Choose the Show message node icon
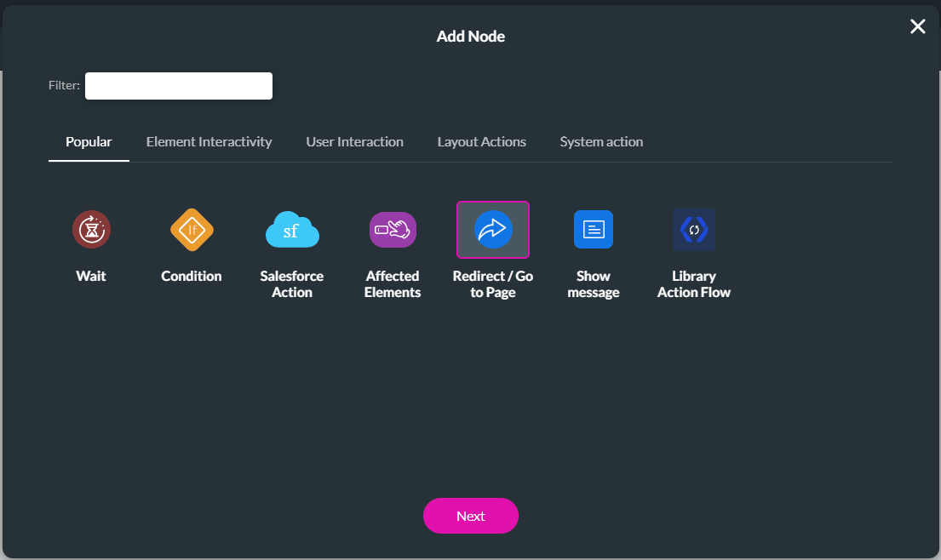 (x=594, y=229)
